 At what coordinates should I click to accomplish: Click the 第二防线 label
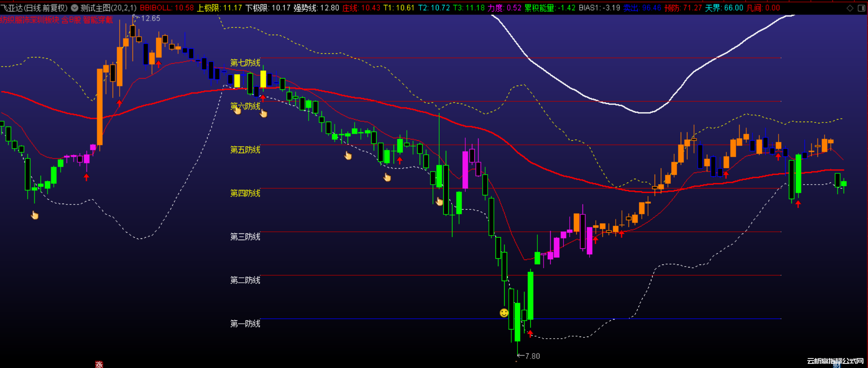point(245,280)
